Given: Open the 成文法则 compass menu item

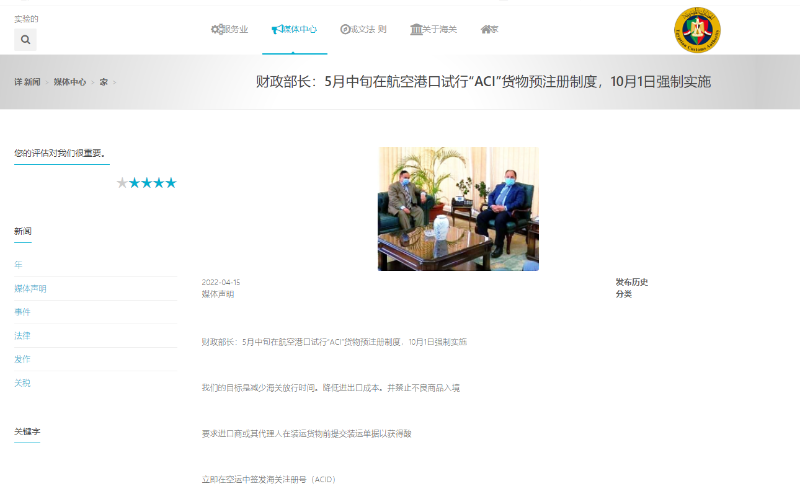Looking at the screenshot, I should point(363,30).
